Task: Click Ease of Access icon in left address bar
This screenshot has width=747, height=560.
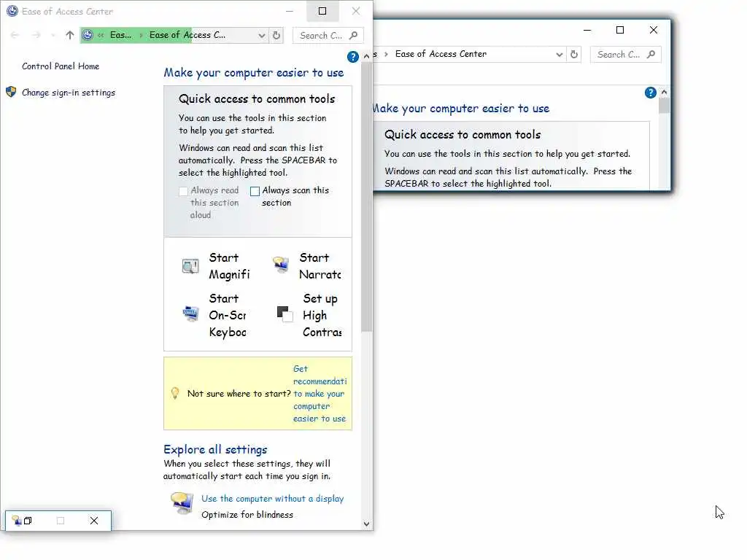Action: coord(88,35)
